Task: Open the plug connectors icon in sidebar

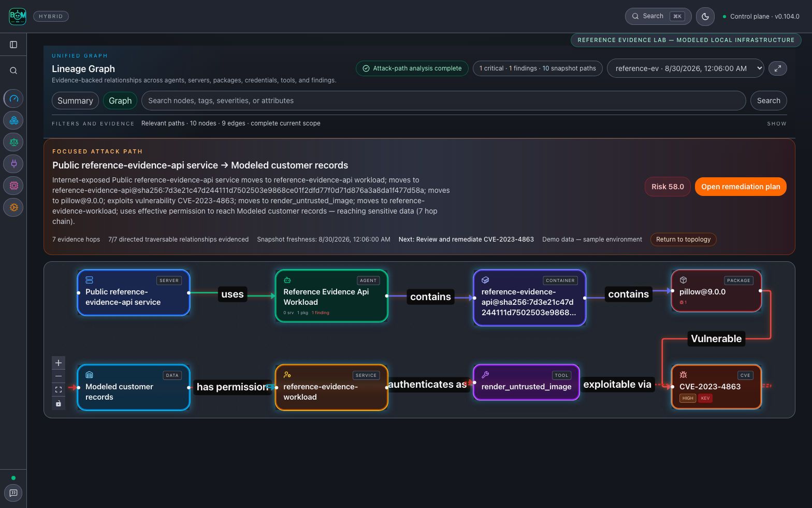Action: pyautogui.click(x=13, y=164)
